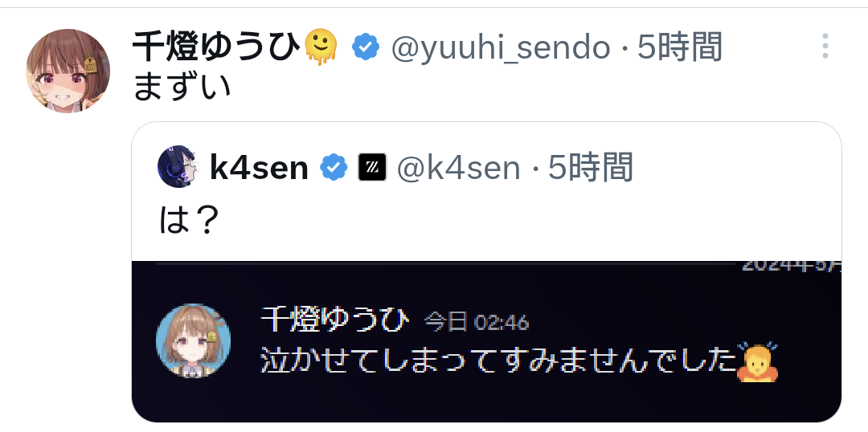Click the quoted tweet's 5時間 timestamp
Viewport: 868px width, 432px height.
point(591,168)
